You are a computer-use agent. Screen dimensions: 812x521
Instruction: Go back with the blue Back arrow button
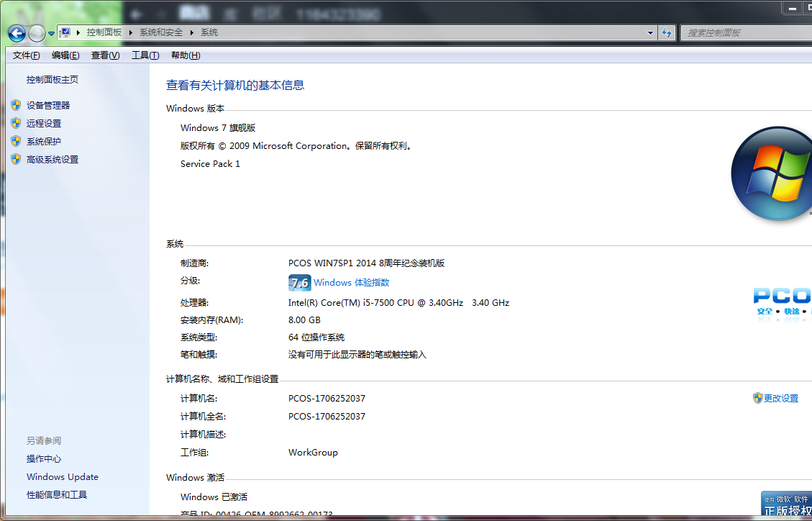tap(17, 33)
